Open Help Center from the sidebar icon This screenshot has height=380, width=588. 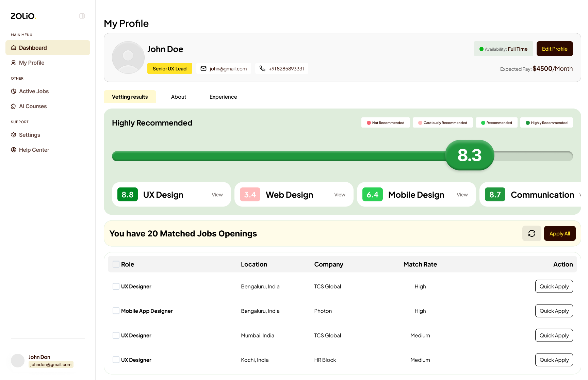[x=14, y=150]
